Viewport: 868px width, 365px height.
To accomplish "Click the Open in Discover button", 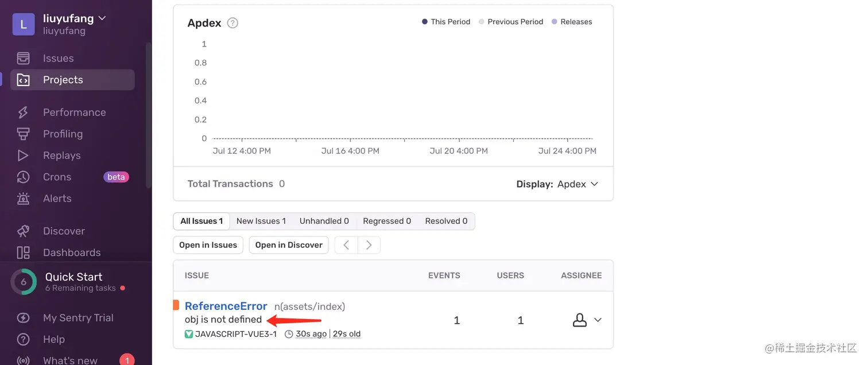I will pyautogui.click(x=288, y=244).
